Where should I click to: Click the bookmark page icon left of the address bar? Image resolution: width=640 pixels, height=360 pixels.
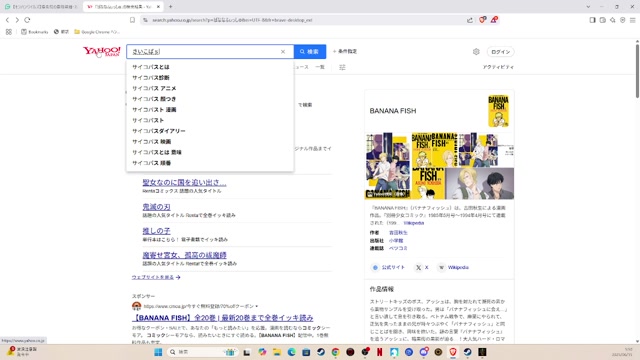pyautogui.click(x=132, y=20)
